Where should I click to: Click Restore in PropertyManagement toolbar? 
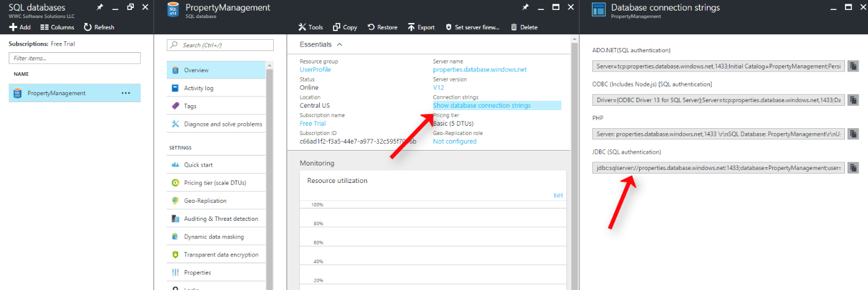point(382,27)
